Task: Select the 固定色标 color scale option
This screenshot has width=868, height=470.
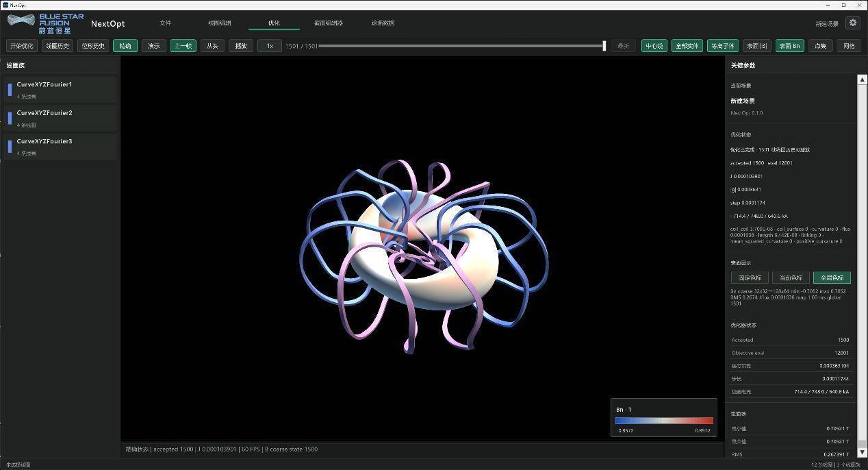Action: pyautogui.click(x=750, y=277)
